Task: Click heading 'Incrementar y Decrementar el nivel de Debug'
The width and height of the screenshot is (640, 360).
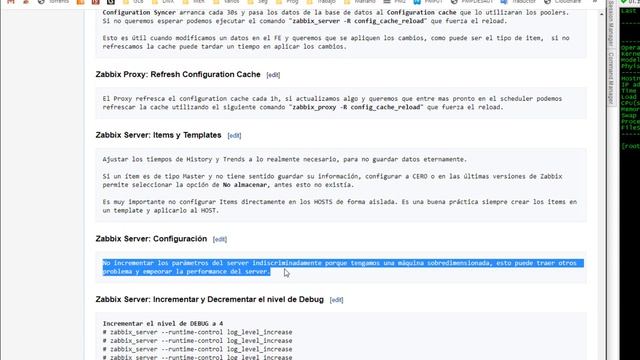Action: [x=209, y=300]
